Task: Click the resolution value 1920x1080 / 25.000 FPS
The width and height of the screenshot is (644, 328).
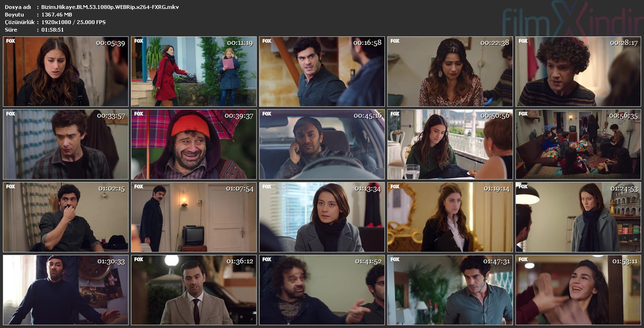Action: (73, 22)
